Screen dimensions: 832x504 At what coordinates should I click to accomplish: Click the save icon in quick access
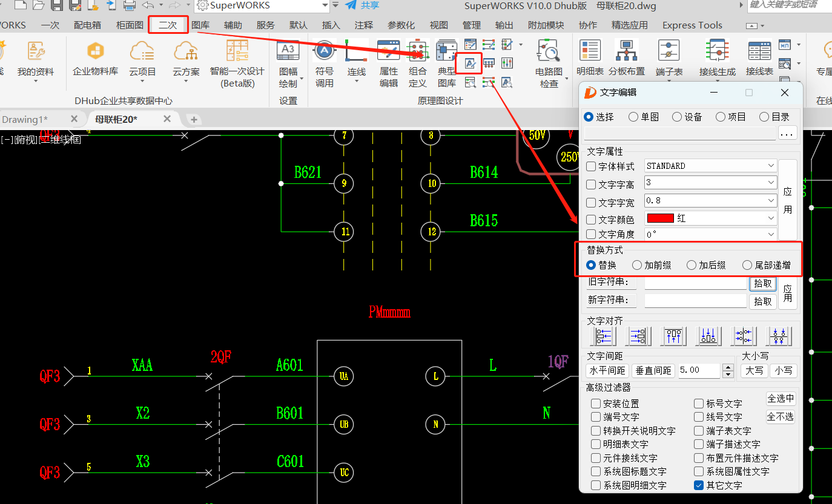[58, 5]
